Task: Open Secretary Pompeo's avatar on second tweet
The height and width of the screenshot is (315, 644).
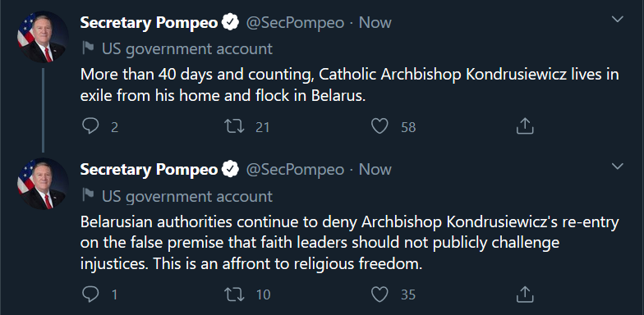Action: (x=43, y=184)
